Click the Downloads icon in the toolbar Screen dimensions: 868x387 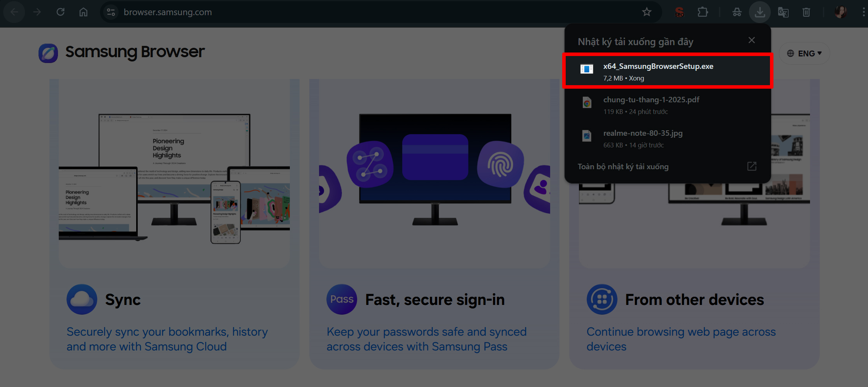(760, 12)
